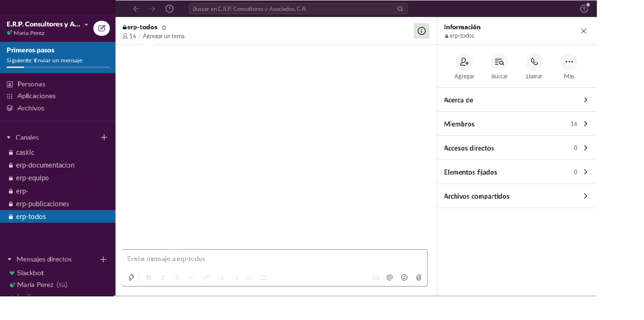Star the erp-todos channel
644x320 pixels.
click(x=164, y=27)
